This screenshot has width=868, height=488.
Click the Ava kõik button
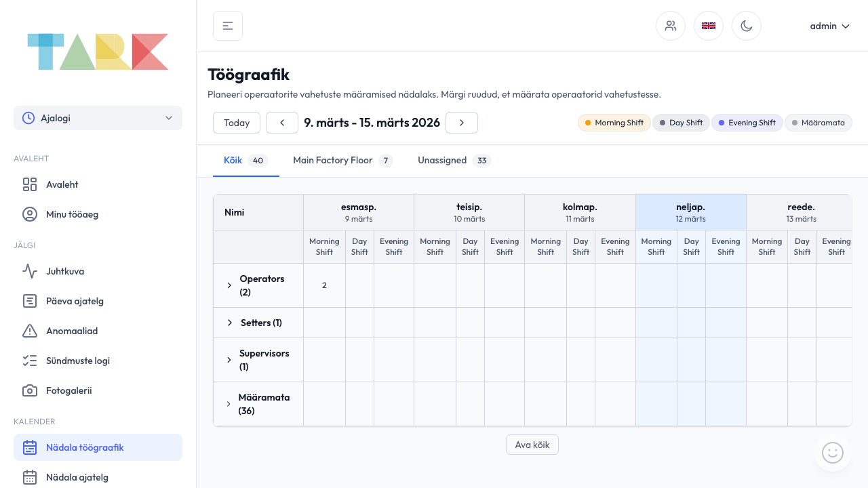coord(532,445)
